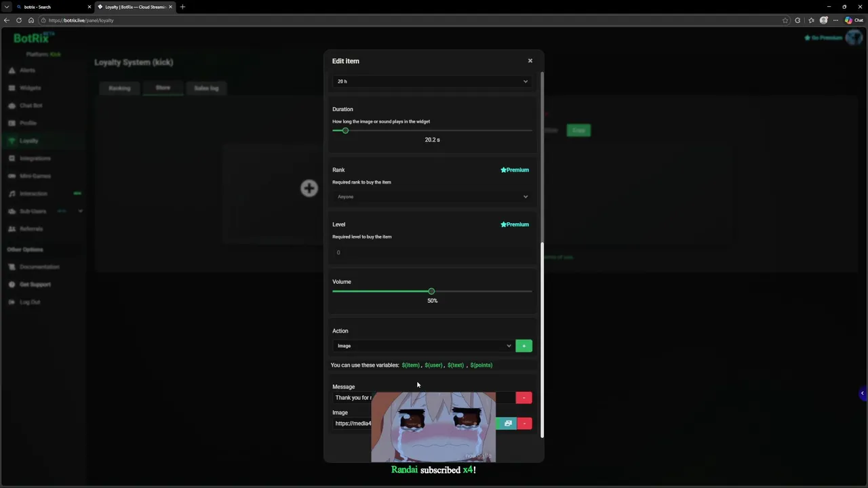Screen dimensions: 868x488
Task: Click the Rank Premium badge
Action: tap(515, 170)
